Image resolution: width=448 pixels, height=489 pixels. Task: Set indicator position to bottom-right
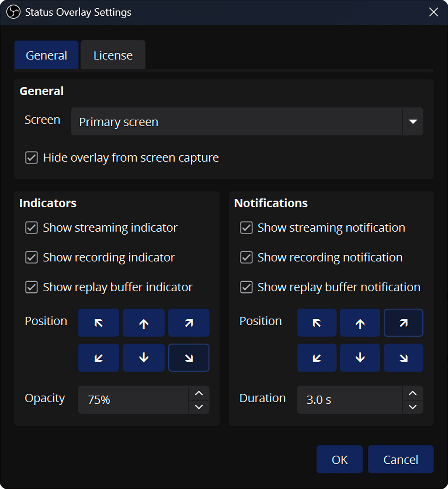tap(189, 358)
